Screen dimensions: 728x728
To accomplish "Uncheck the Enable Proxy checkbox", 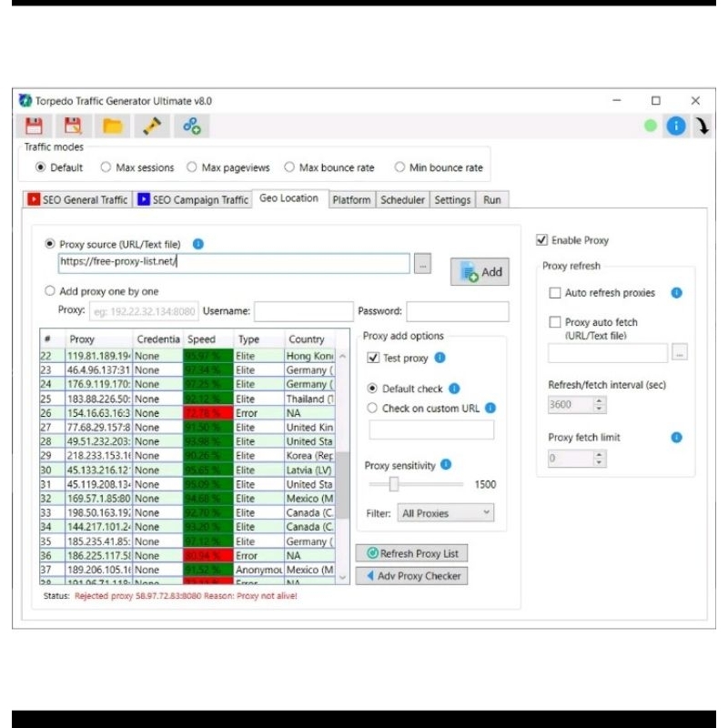I will 542,240.
